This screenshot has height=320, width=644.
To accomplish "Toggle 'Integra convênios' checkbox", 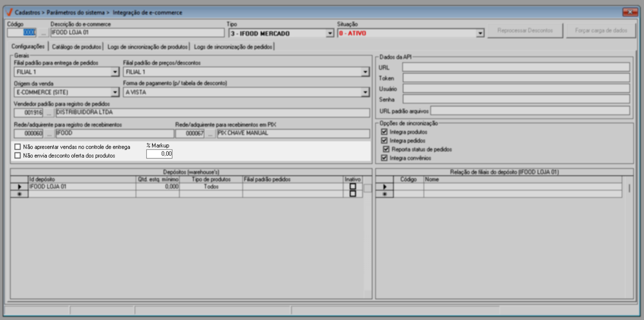I will (384, 158).
